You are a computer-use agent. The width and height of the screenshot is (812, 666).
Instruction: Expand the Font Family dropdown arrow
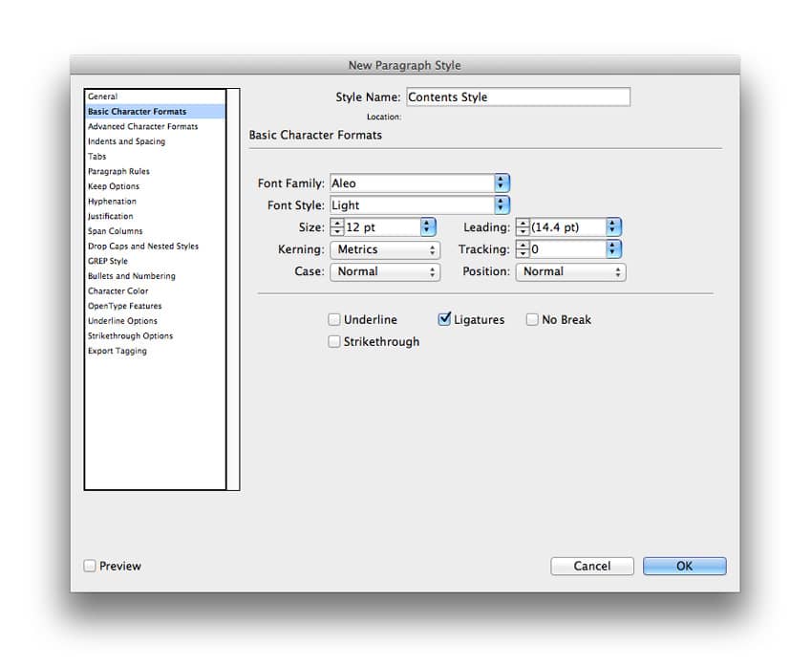click(502, 183)
